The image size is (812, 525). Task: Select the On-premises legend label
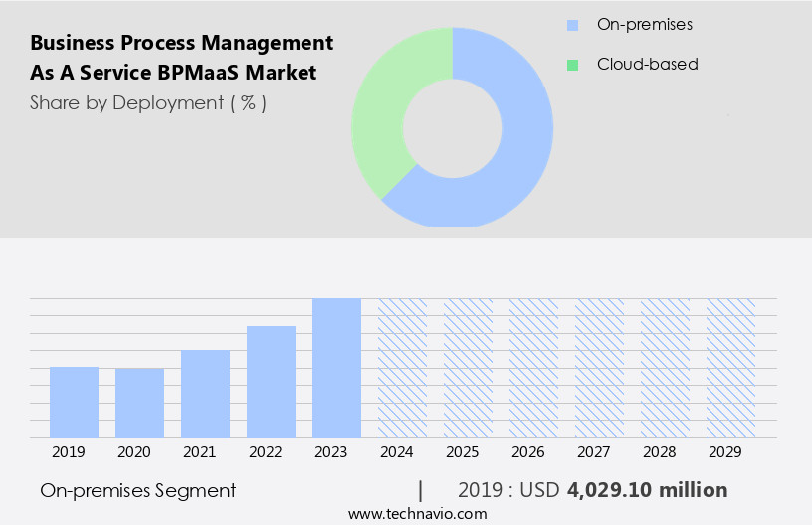tap(644, 25)
